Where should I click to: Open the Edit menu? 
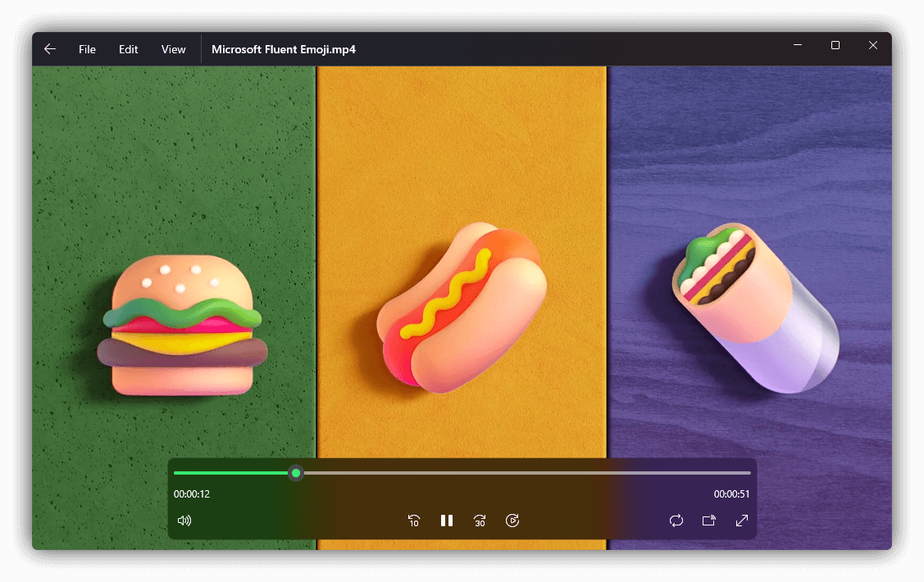[x=128, y=48]
